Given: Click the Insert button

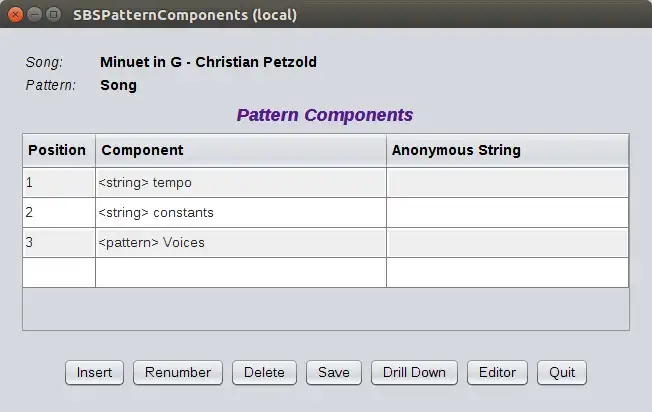Looking at the screenshot, I should coord(95,372).
